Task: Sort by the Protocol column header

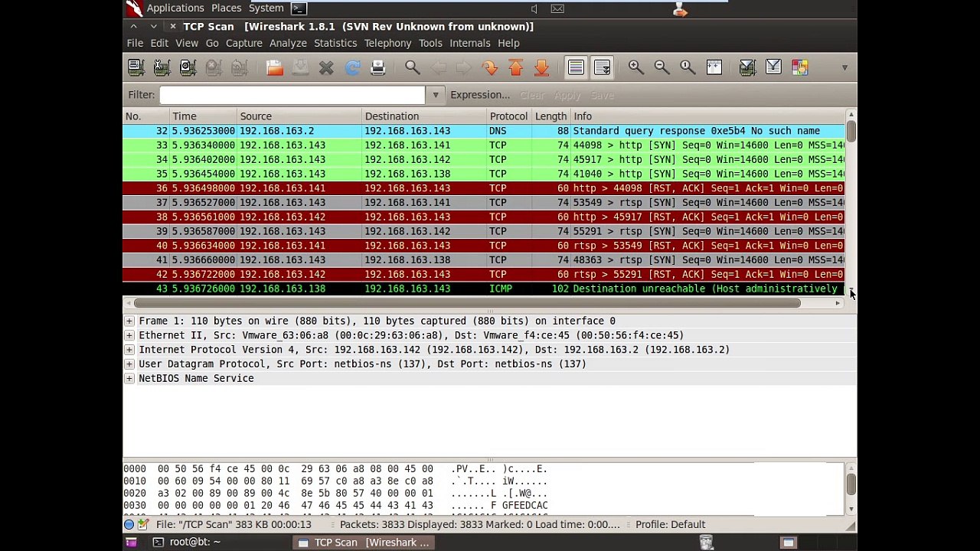Action: 509,116
